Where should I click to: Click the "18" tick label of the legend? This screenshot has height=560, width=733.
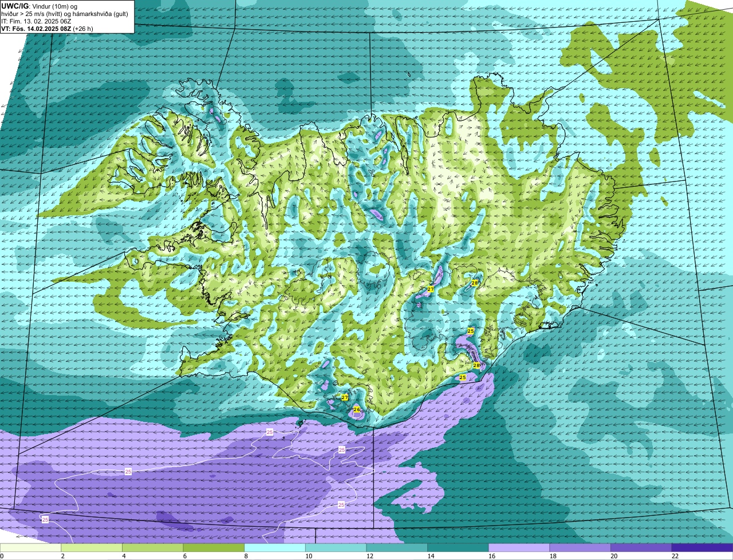click(x=552, y=556)
